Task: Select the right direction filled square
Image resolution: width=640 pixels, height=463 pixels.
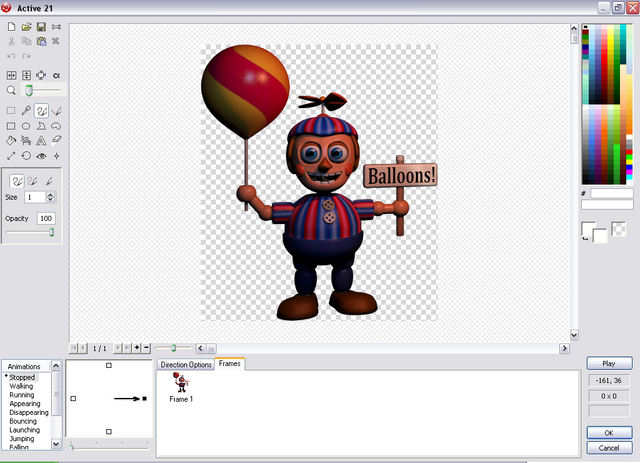Action: (144, 398)
